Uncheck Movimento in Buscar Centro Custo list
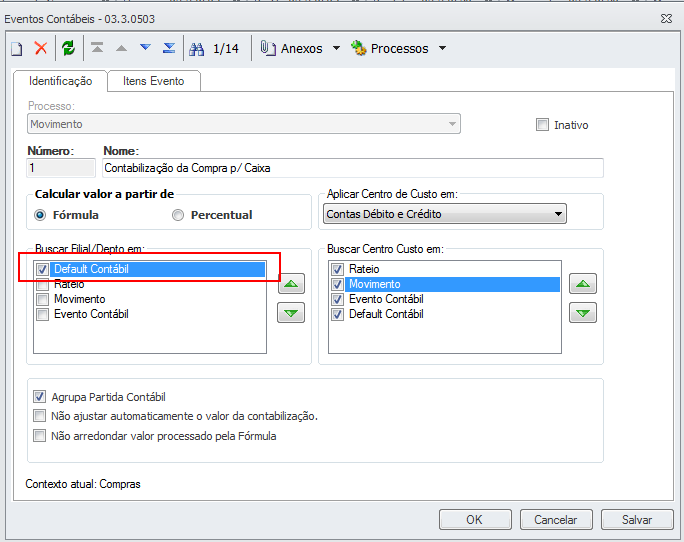Viewport: 684px width, 542px height. pyautogui.click(x=337, y=285)
